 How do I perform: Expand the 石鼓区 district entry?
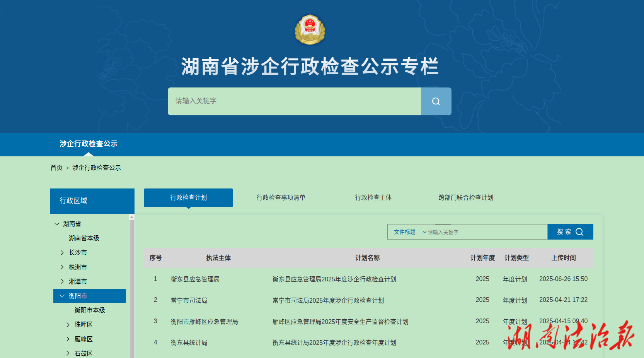68,353
